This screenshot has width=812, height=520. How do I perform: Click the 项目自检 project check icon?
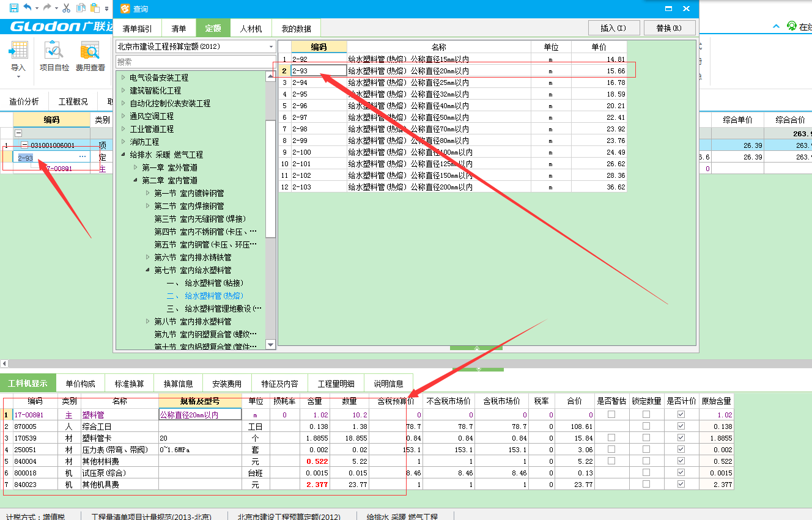click(x=54, y=50)
